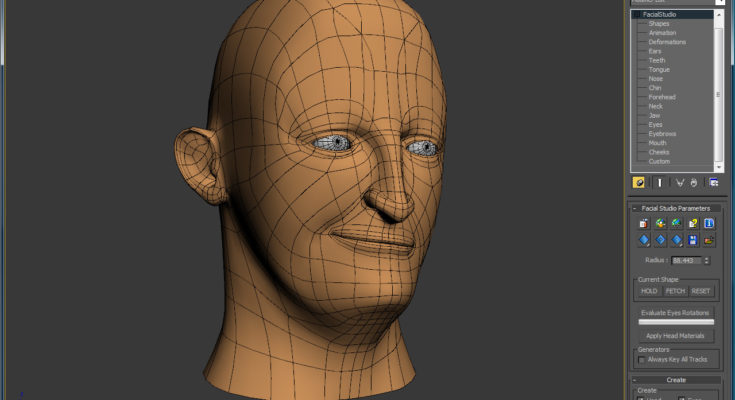
Task: Select the Eyes sub-object
Action: pos(655,124)
